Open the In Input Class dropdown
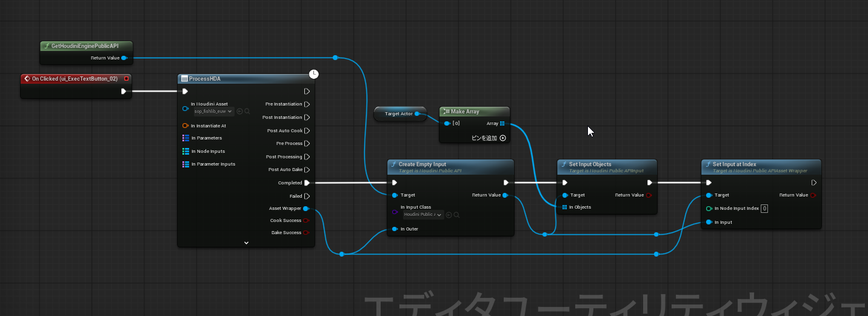 coord(423,215)
